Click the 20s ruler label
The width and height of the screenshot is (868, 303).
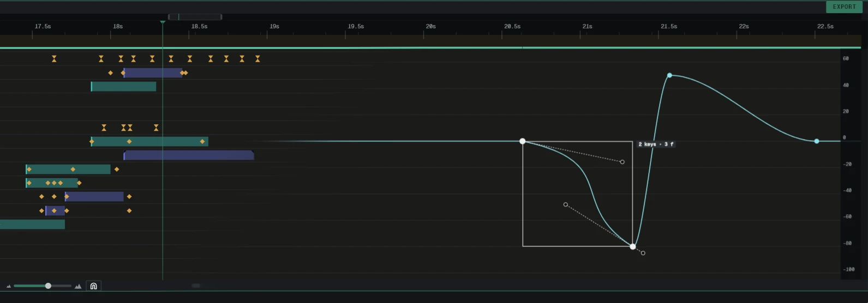click(x=430, y=26)
